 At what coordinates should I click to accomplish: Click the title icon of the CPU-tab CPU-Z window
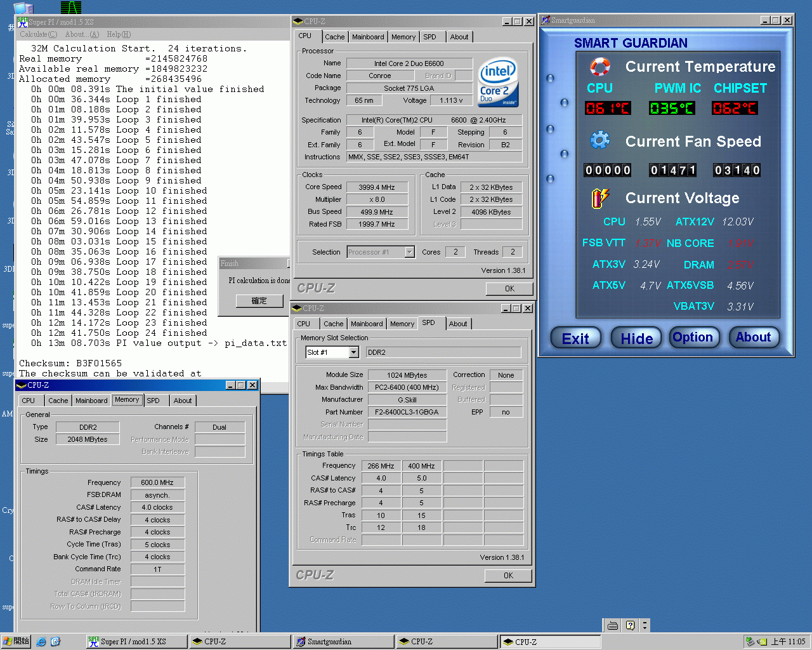click(x=298, y=22)
